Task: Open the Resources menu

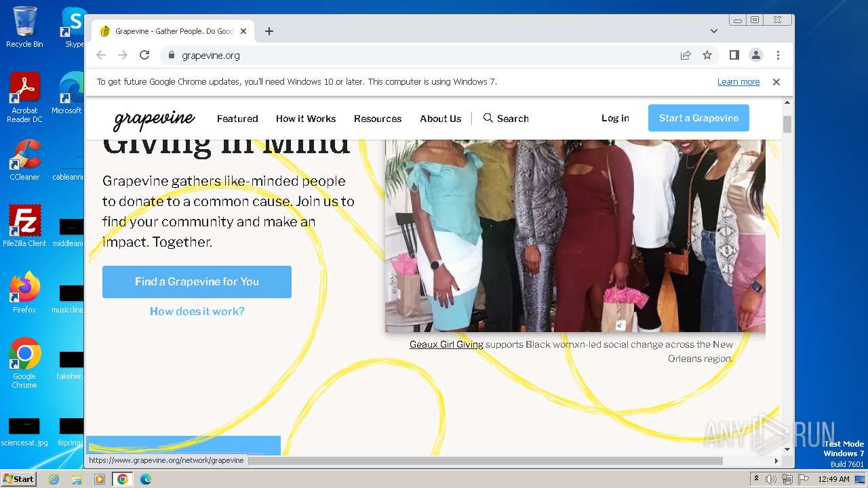Action: 378,119
